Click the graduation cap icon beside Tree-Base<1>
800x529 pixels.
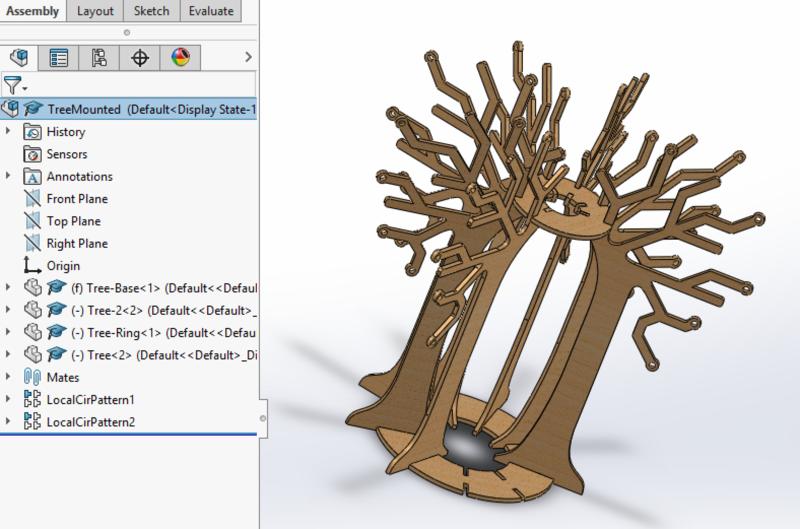pyautogui.click(x=56, y=288)
